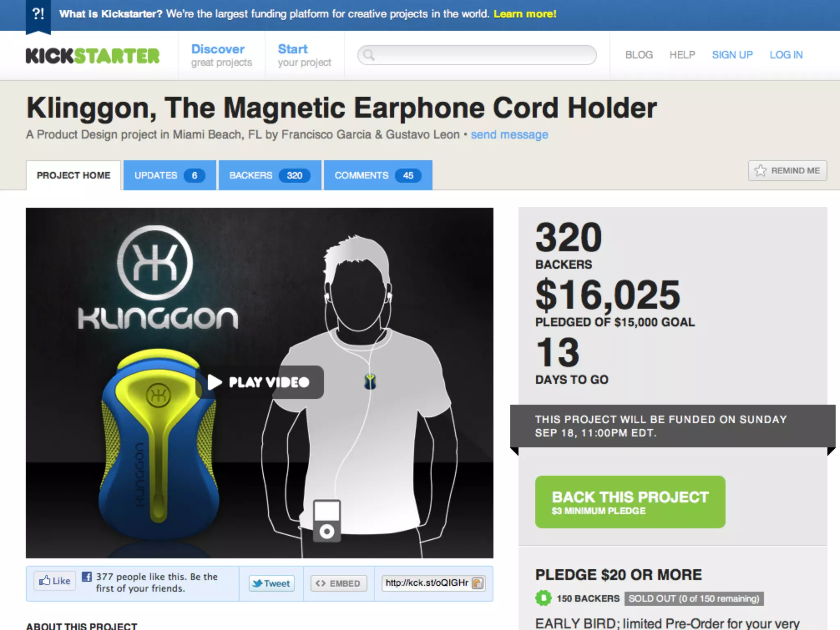Click the send message link

tap(509, 135)
